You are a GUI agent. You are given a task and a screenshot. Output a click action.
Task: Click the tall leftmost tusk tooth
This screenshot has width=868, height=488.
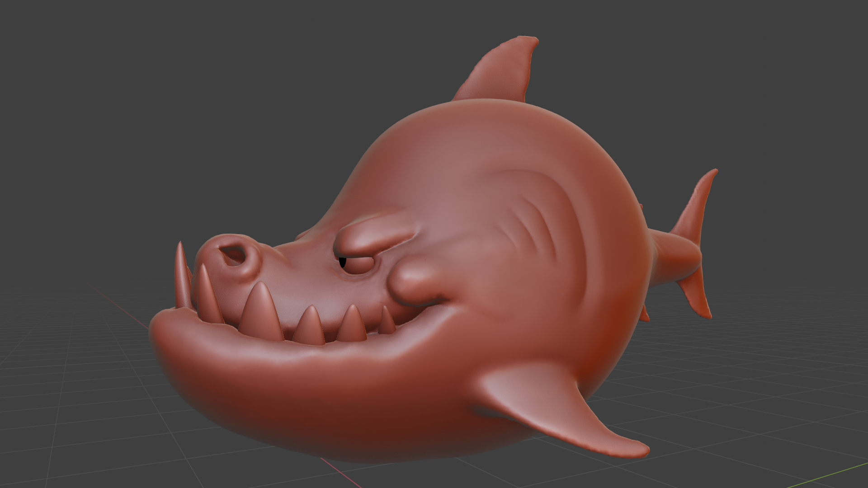182,276
